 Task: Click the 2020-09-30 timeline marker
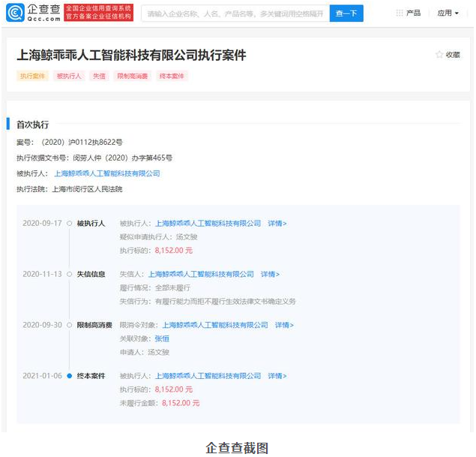(69, 325)
